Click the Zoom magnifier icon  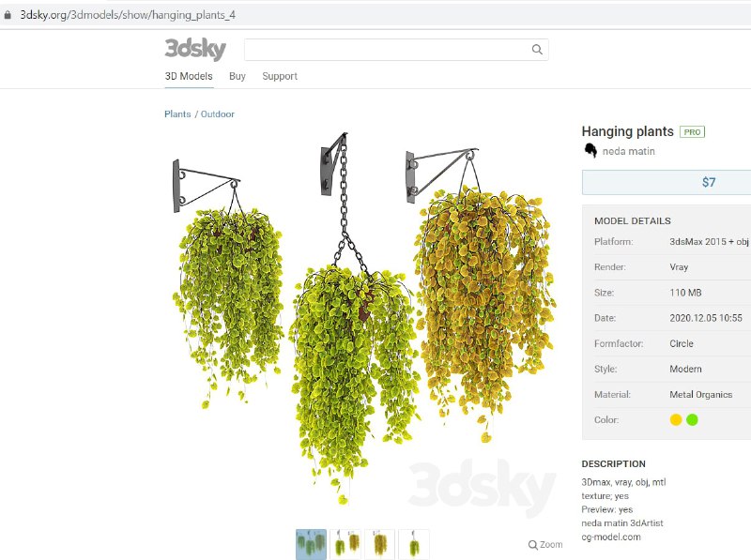532,545
